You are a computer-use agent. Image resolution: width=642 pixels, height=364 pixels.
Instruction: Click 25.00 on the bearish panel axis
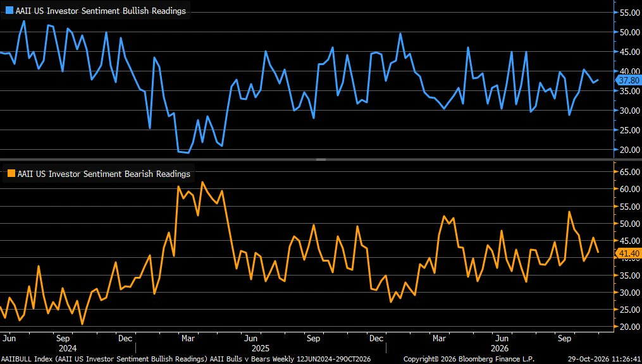point(630,310)
